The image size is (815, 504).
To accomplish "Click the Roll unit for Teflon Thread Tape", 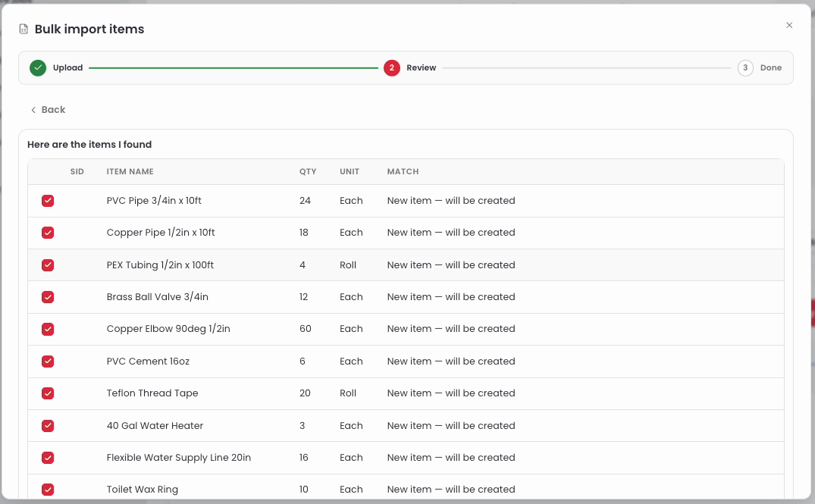I will pyautogui.click(x=348, y=393).
